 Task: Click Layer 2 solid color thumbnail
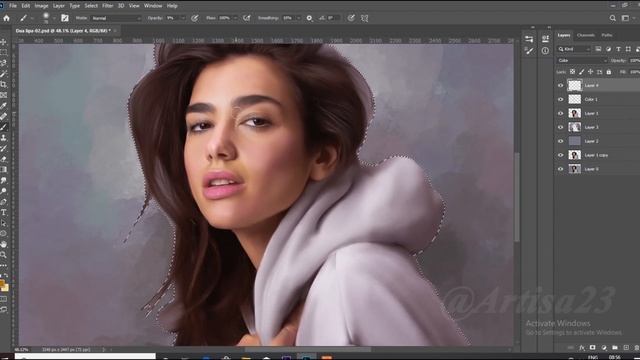[575, 141]
